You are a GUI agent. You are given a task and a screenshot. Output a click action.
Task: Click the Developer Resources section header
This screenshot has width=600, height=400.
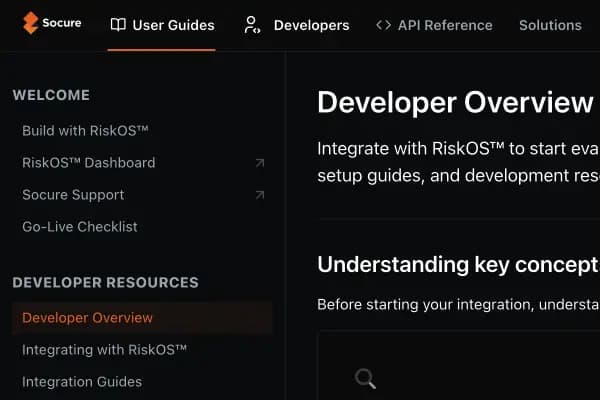click(105, 283)
